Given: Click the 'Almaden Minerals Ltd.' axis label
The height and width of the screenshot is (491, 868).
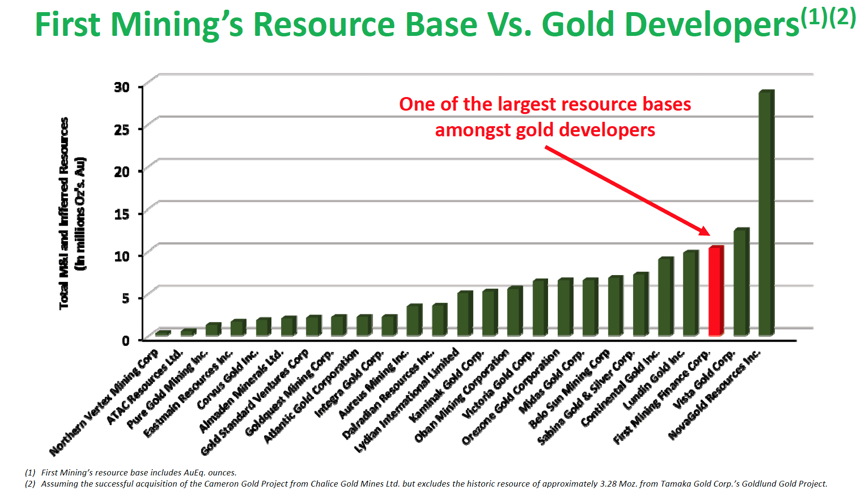Looking at the screenshot, I should click(x=241, y=390).
